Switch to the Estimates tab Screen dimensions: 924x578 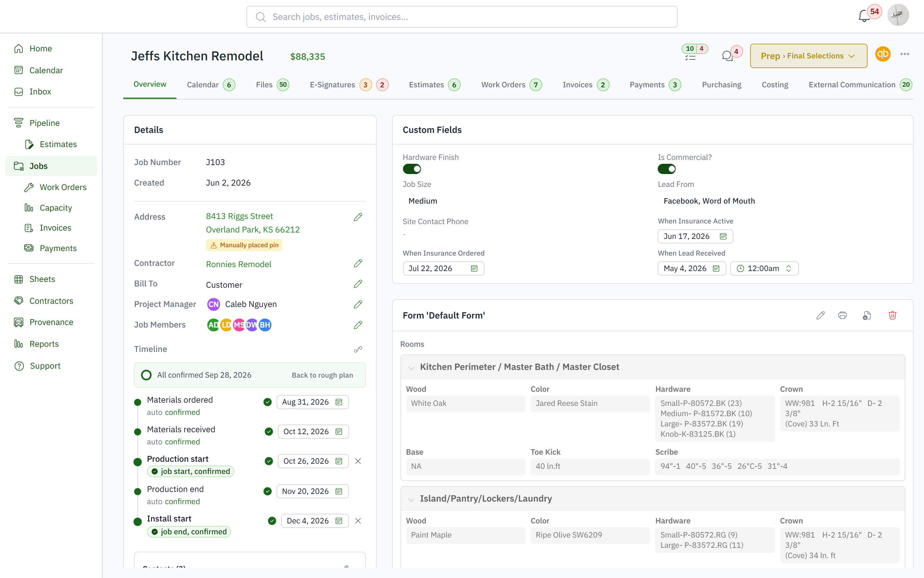tap(434, 85)
